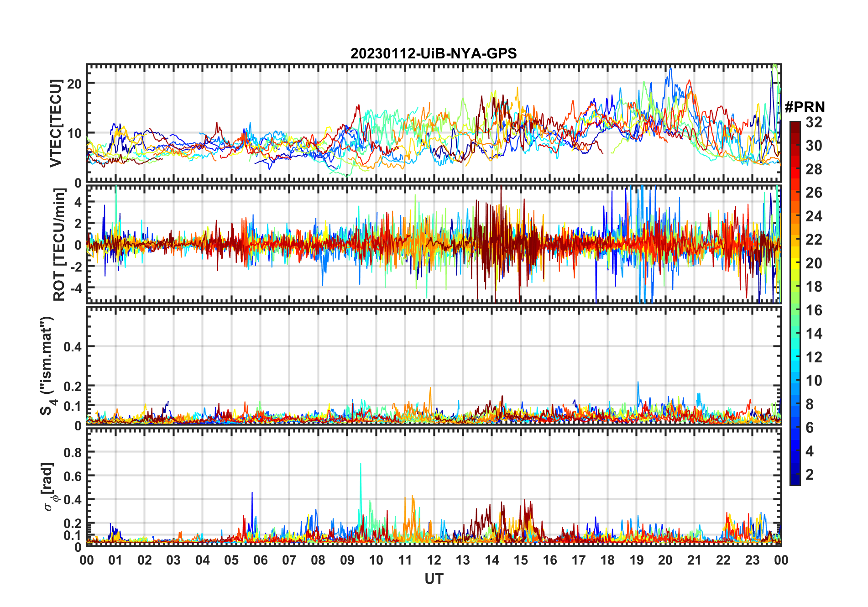Click the 20 tick on the VTEC axis
Screen dimensions: 868x607
(74, 84)
